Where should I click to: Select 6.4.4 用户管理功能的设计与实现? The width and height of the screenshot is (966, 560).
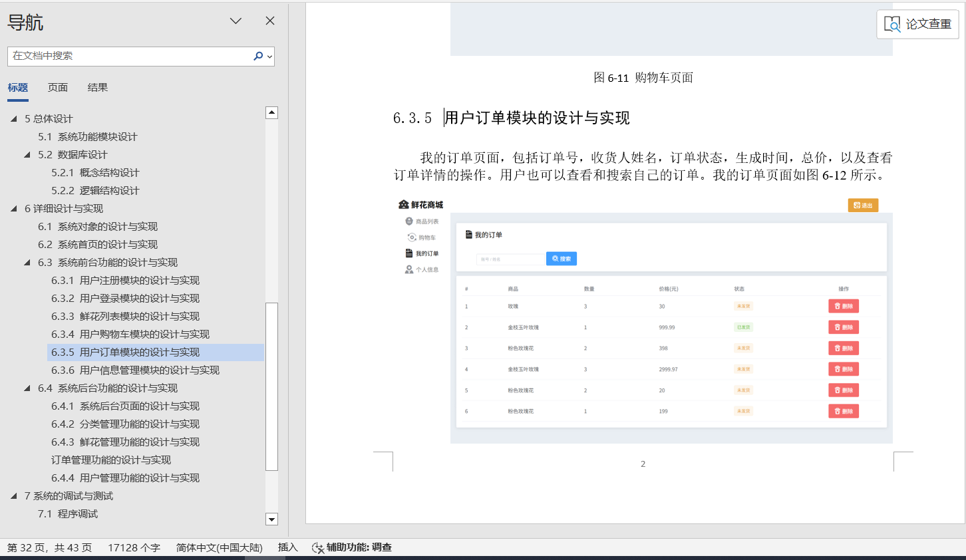[x=125, y=478]
